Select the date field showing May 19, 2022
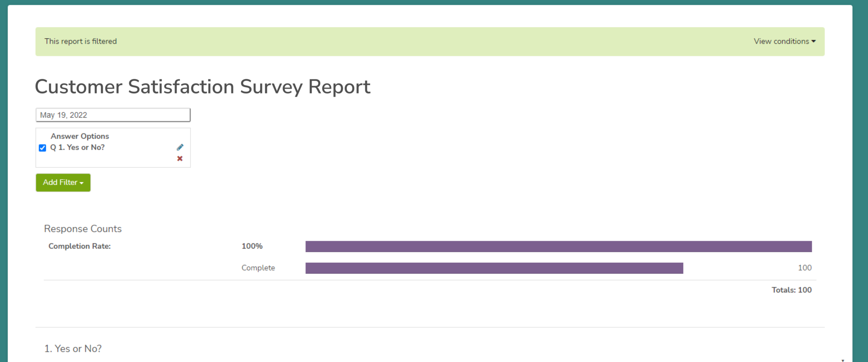868x362 pixels. [113, 115]
